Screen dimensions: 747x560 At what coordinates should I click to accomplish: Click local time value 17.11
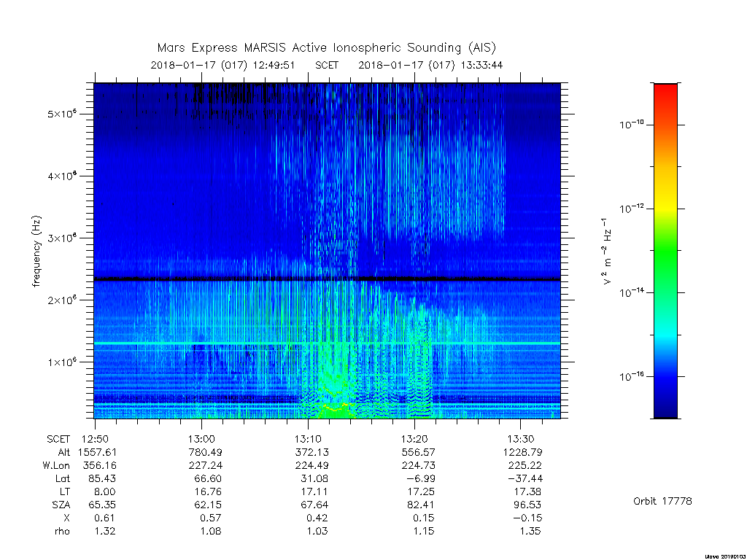tap(314, 491)
